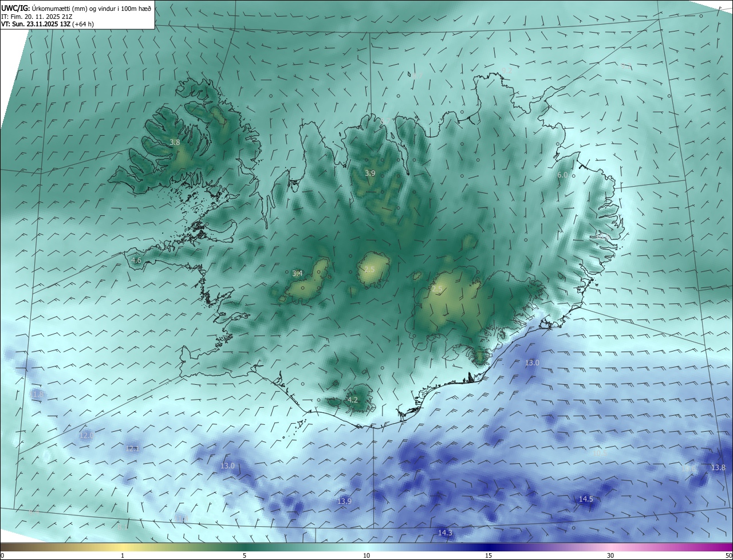Click the 5 tick on the color scale
Screen dimensions: 733x560
point(245,555)
